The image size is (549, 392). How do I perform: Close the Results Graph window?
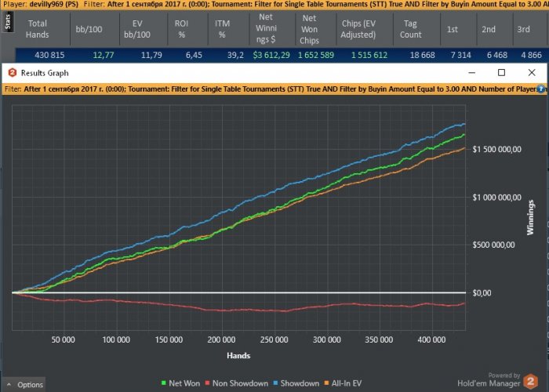(x=532, y=72)
